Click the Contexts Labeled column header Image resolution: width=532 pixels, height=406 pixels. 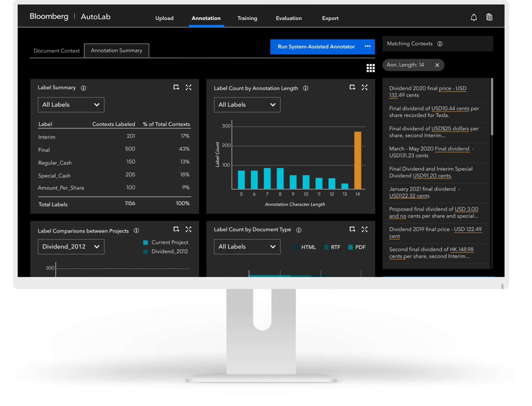click(114, 124)
